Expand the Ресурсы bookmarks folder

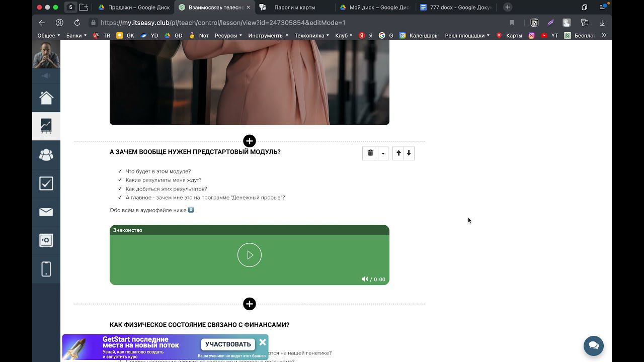click(228, 36)
